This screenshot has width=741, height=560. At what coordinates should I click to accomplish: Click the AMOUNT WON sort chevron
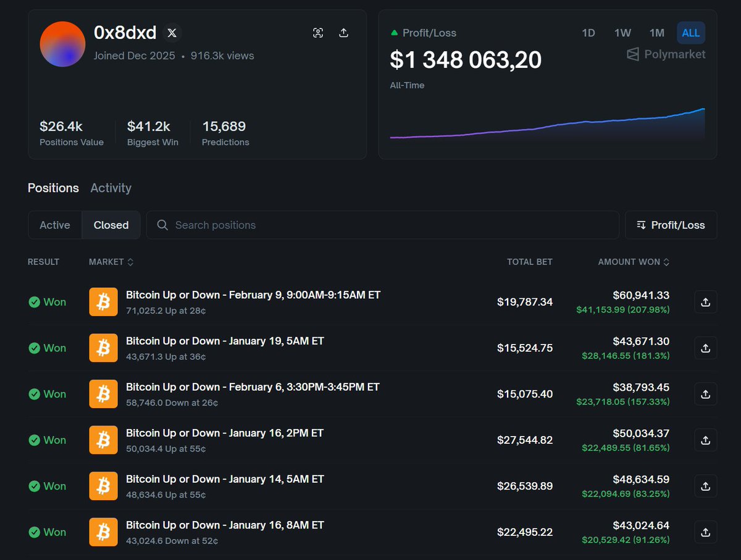(x=666, y=262)
